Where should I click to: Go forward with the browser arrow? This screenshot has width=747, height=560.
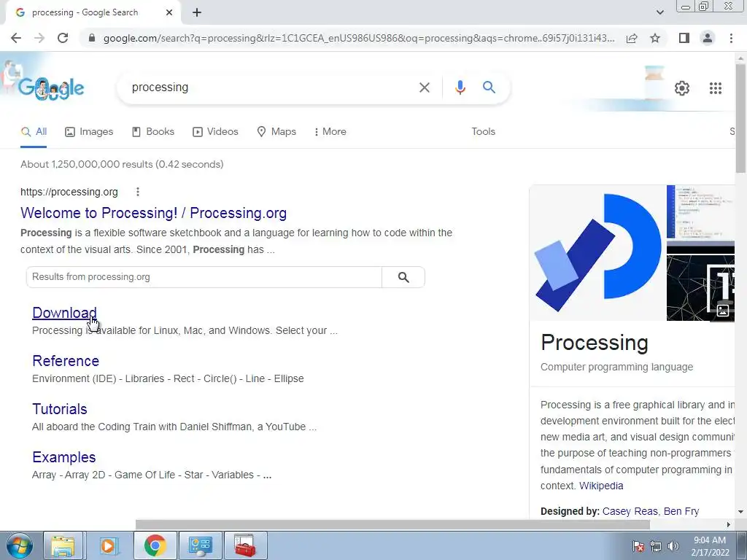point(39,38)
